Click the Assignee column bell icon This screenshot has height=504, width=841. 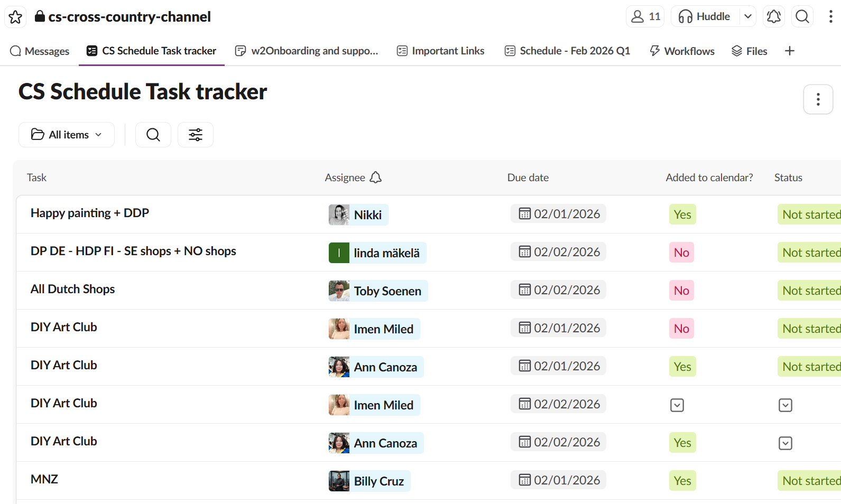375,178
